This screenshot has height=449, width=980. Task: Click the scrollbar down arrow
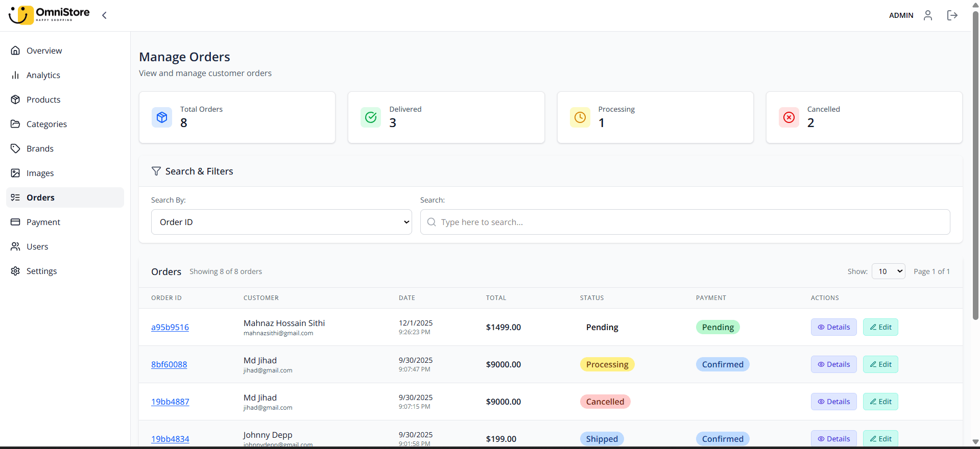click(975, 442)
